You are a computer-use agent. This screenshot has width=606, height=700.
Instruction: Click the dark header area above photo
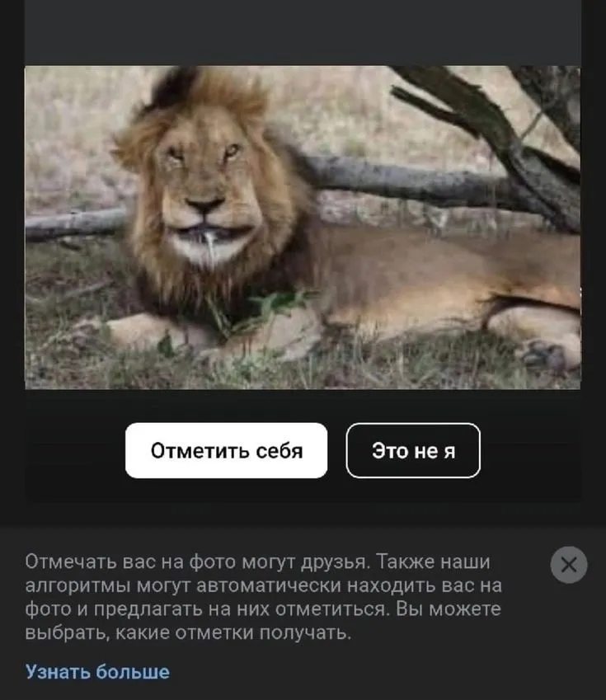coord(303,32)
